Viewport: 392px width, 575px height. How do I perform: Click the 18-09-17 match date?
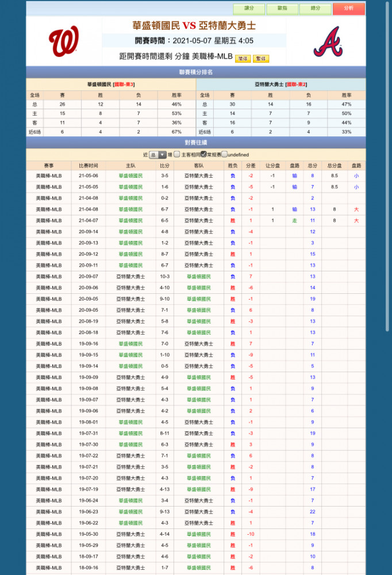click(89, 557)
